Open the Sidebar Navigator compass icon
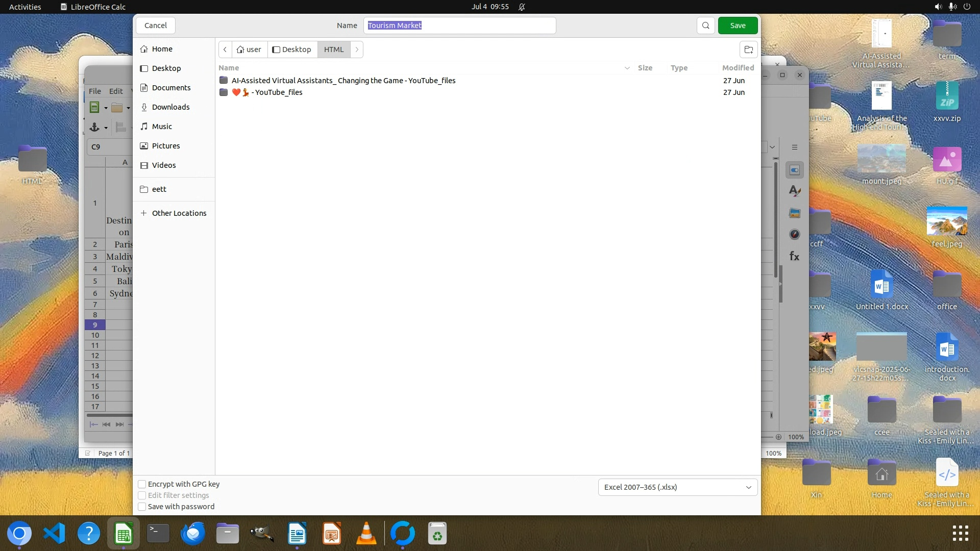The height and width of the screenshot is (551, 980). (795, 235)
